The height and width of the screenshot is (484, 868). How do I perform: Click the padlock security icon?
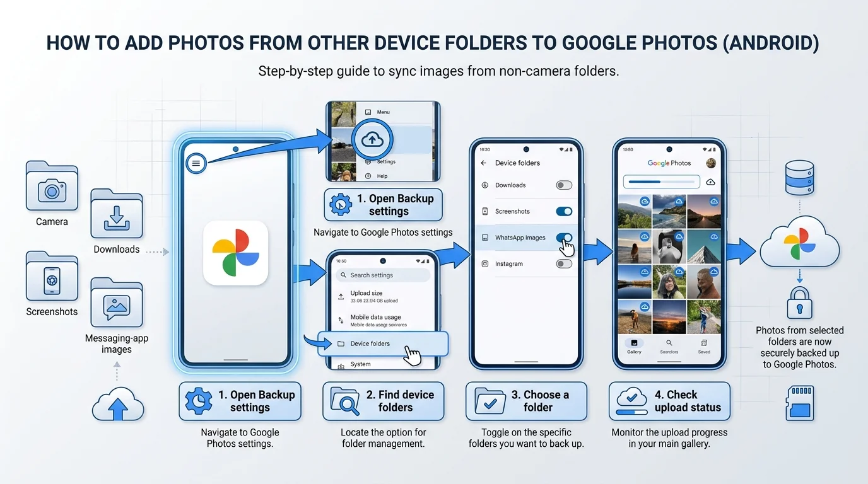pos(799,302)
